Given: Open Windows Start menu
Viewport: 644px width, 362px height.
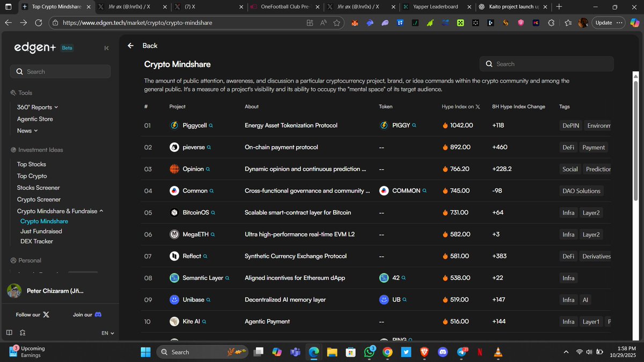Looking at the screenshot, I should [x=145, y=352].
